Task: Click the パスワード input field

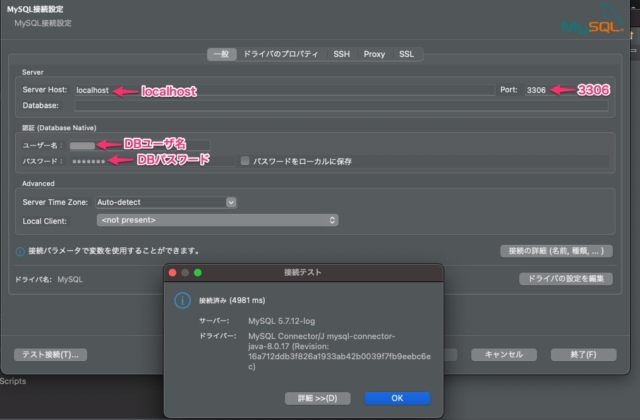Action: pos(152,161)
